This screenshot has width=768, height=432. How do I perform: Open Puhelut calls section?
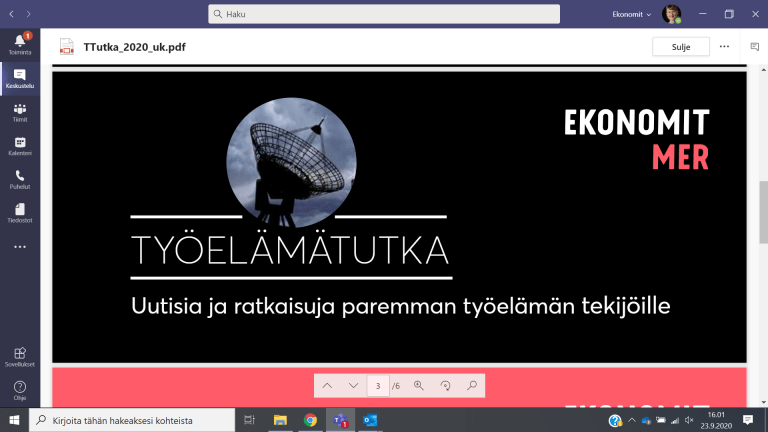pos(20,179)
